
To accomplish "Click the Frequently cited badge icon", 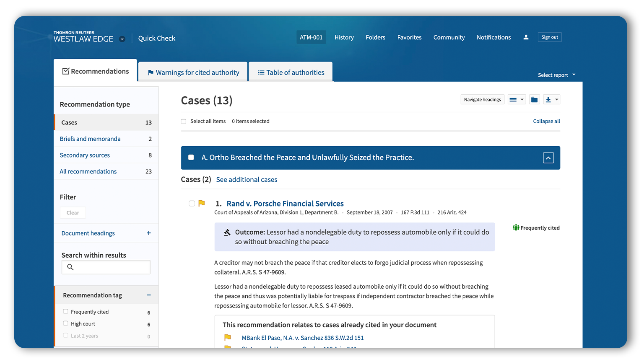I will (516, 228).
